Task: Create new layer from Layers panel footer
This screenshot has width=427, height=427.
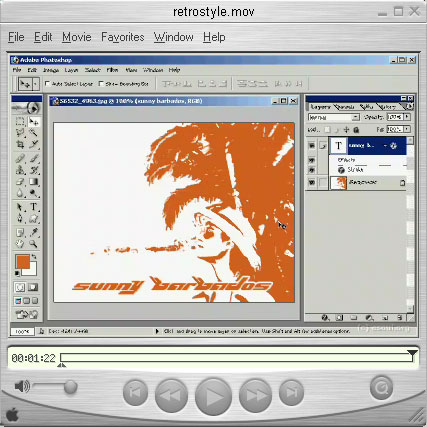Action: pos(385,318)
